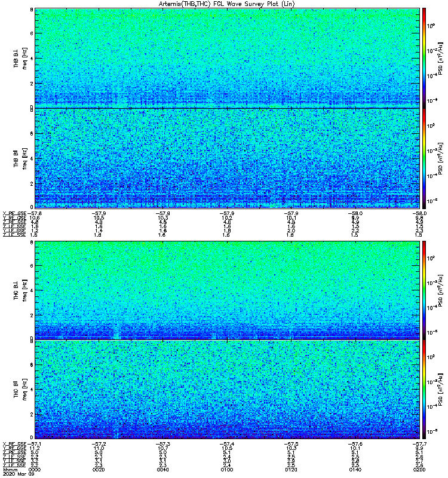Click the '4' frequency tick of THC B∥ panel
The height and width of the screenshot is (478, 448).
pos(32,390)
